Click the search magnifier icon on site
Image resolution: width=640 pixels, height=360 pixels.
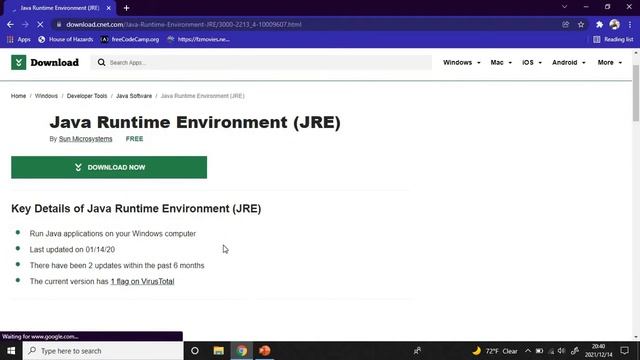pos(101,62)
